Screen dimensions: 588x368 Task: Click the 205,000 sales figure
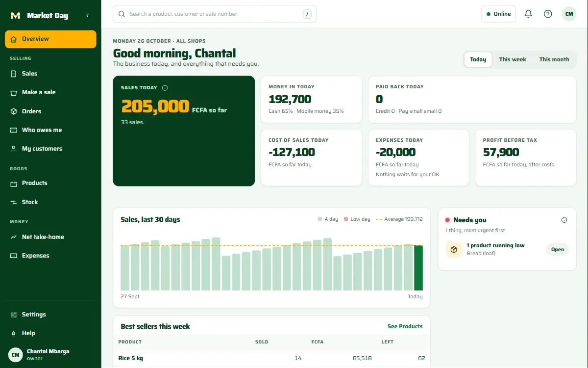155,106
